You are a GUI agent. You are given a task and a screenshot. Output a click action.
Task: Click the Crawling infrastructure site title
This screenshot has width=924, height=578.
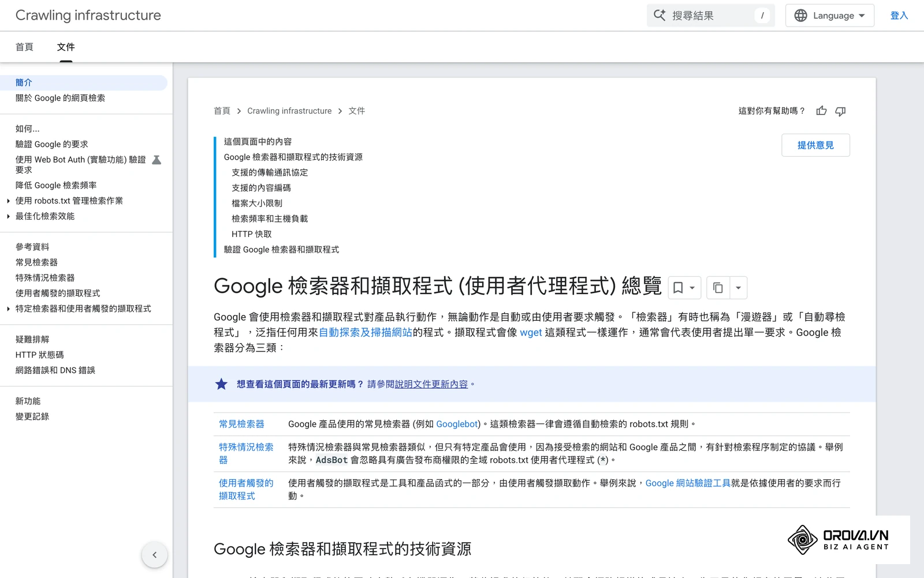(x=88, y=16)
